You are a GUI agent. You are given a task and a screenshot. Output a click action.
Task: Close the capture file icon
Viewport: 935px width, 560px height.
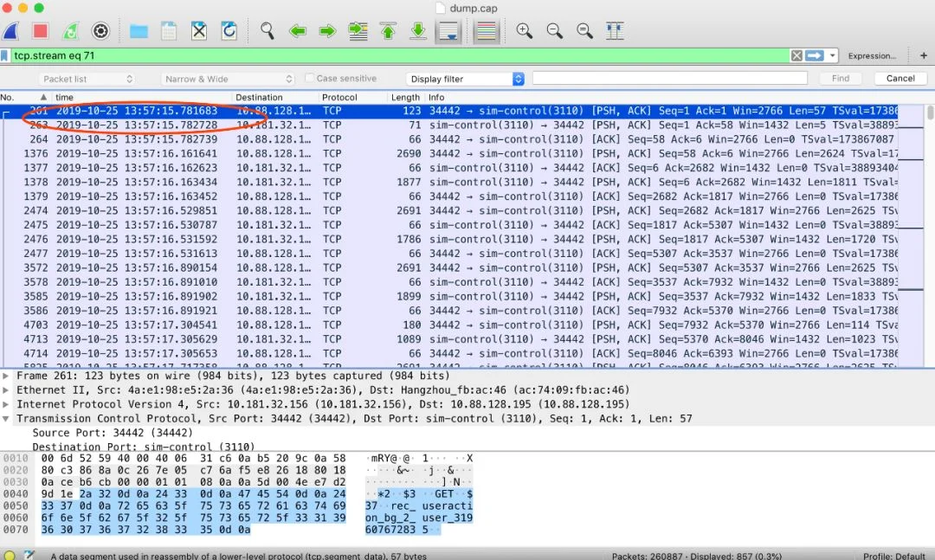click(x=199, y=31)
